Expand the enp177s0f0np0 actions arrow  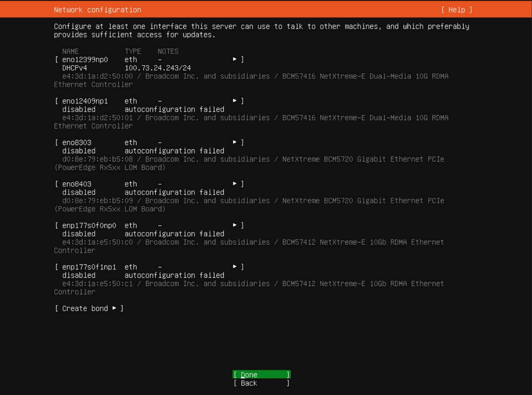point(234,225)
